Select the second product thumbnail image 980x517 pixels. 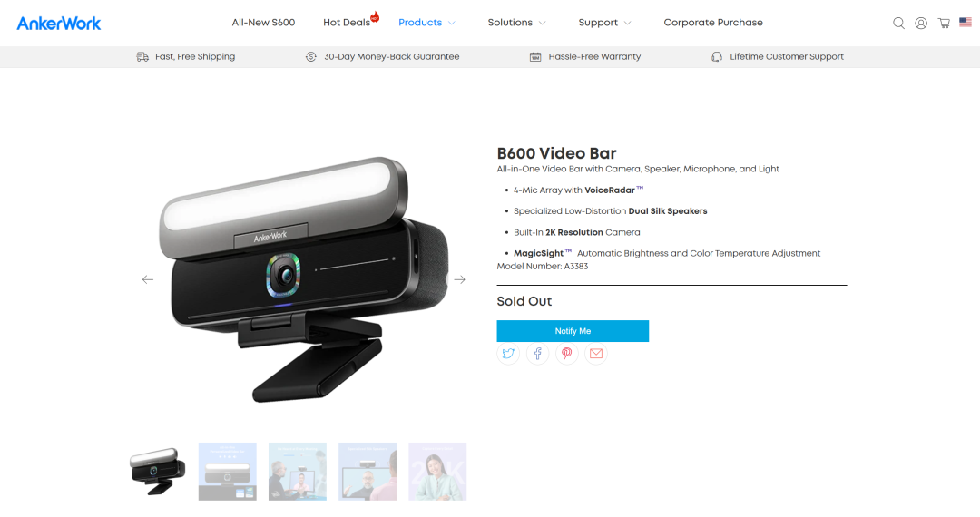[x=228, y=472]
